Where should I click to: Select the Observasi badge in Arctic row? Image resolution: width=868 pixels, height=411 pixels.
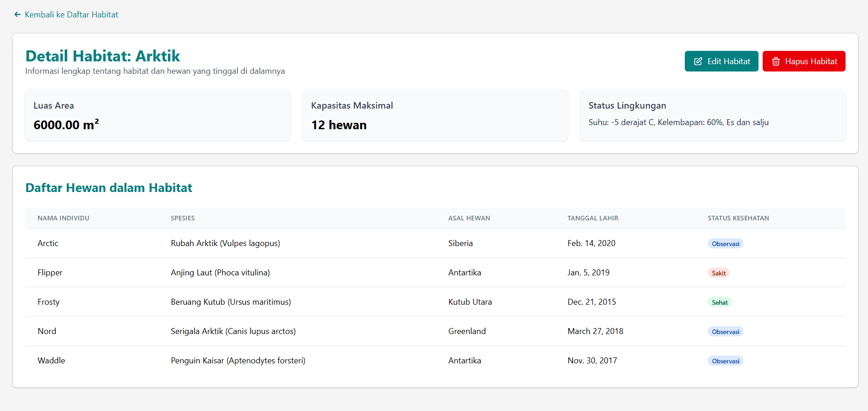click(x=725, y=244)
